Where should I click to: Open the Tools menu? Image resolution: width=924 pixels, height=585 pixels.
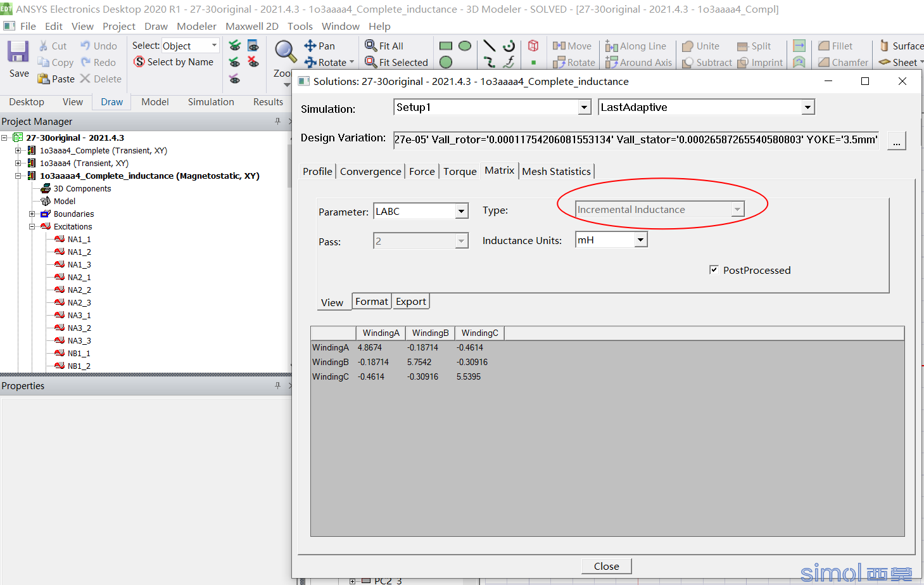[300, 26]
